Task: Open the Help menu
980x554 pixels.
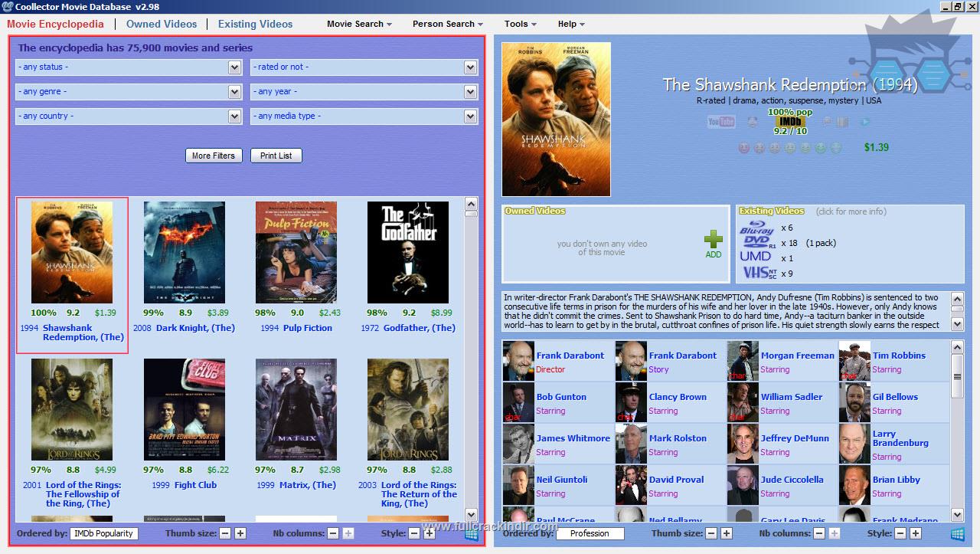Action: tap(571, 24)
